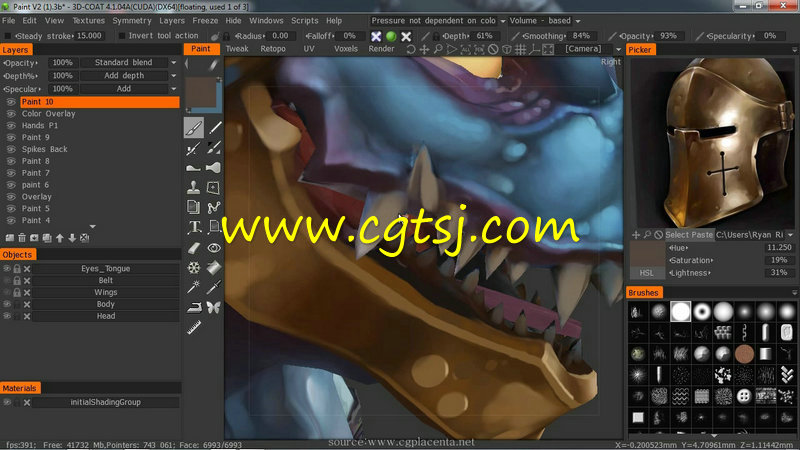Duplicate layer using the duplicate icon
The width and height of the screenshot is (800, 450).
point(47,238)
